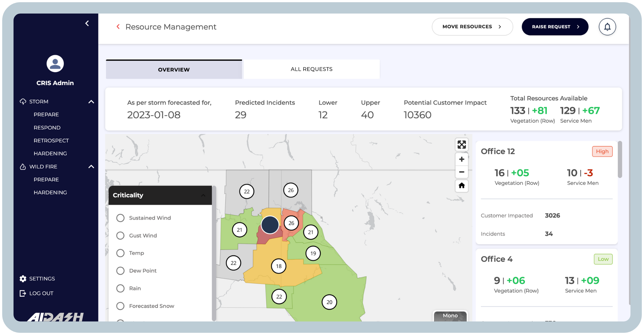Select the Temp radio option
Viewport: 644px width, 335px height.
coord(120,253)
